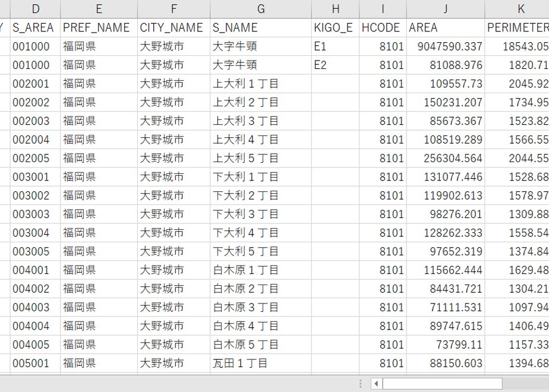Select column E header
This screenshot has width=549, height=392.
tap(99, 9)
